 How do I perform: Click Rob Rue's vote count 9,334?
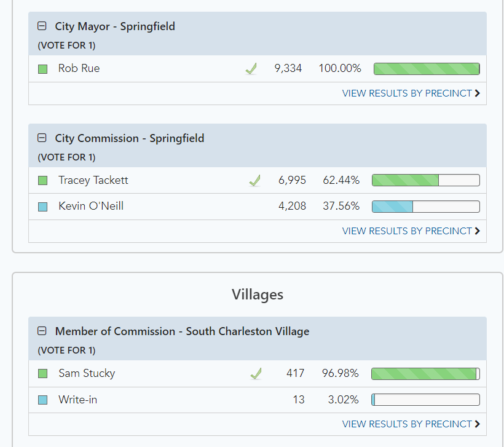coord(288,68)
